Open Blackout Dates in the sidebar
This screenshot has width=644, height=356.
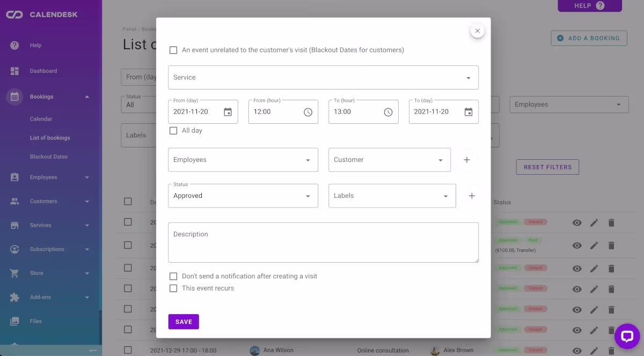[48, 157]
